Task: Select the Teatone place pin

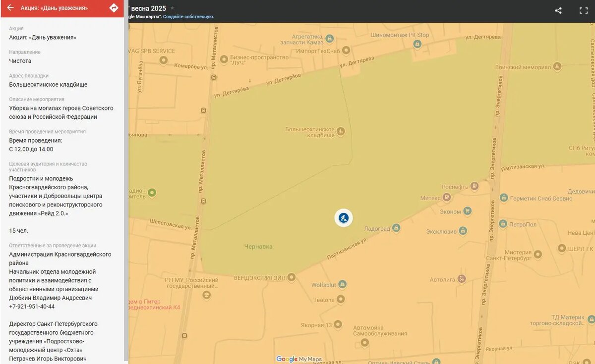Action: [x=341, y=299]
